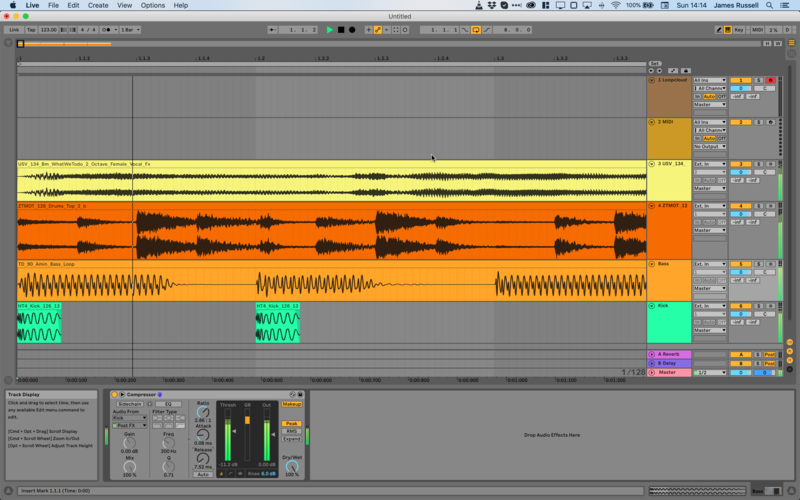Click the tempo field showing 123.00
800x500 pixels.
pos(49,30)
